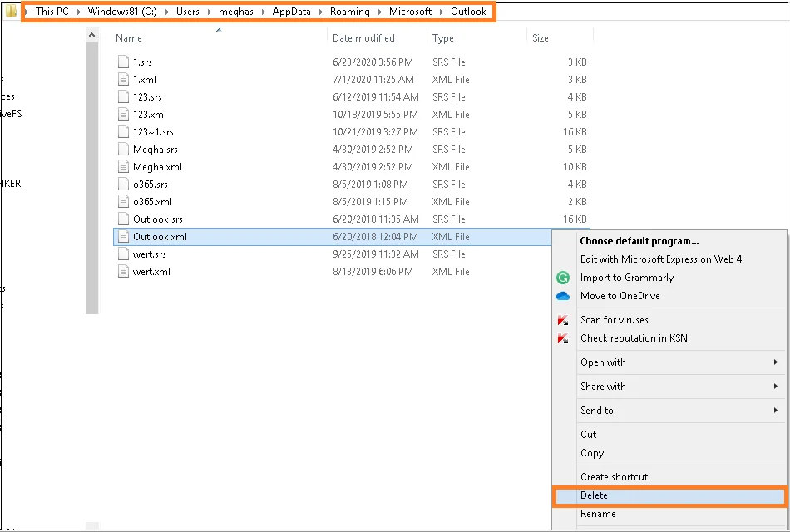Navigate to Roaming breadcrumb segment

(x=349, y=12)
